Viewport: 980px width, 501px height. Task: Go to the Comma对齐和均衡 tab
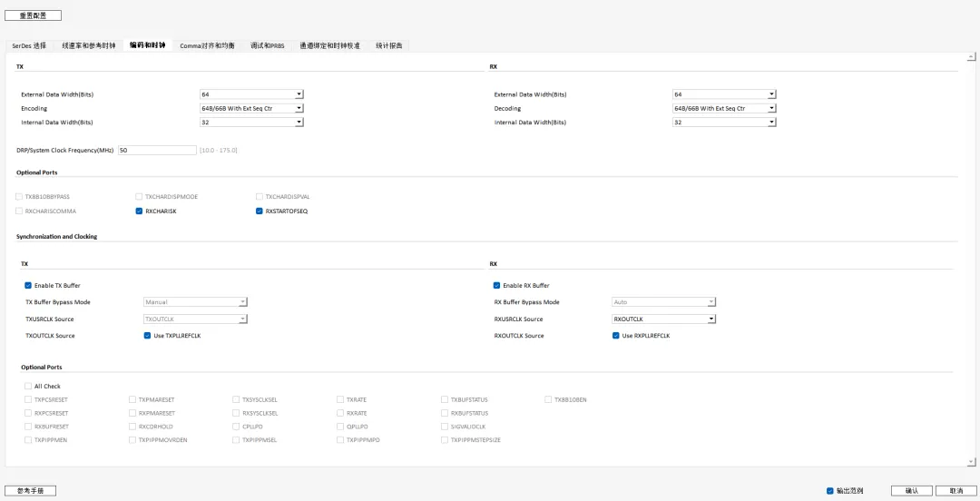click(x=207, y=45)
